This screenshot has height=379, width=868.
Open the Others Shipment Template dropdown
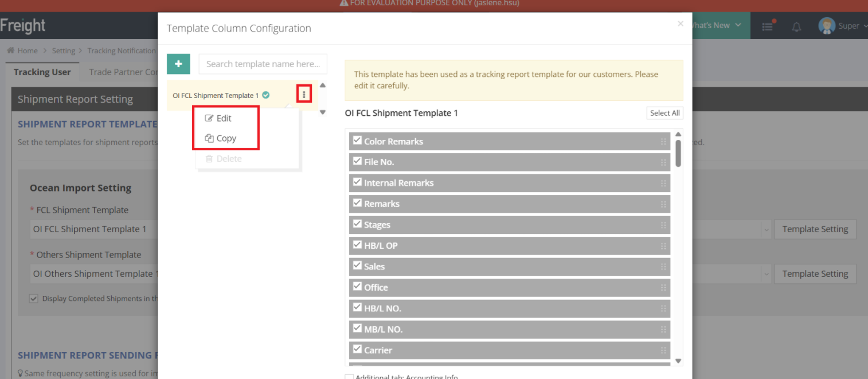click(x=767, y=274)
